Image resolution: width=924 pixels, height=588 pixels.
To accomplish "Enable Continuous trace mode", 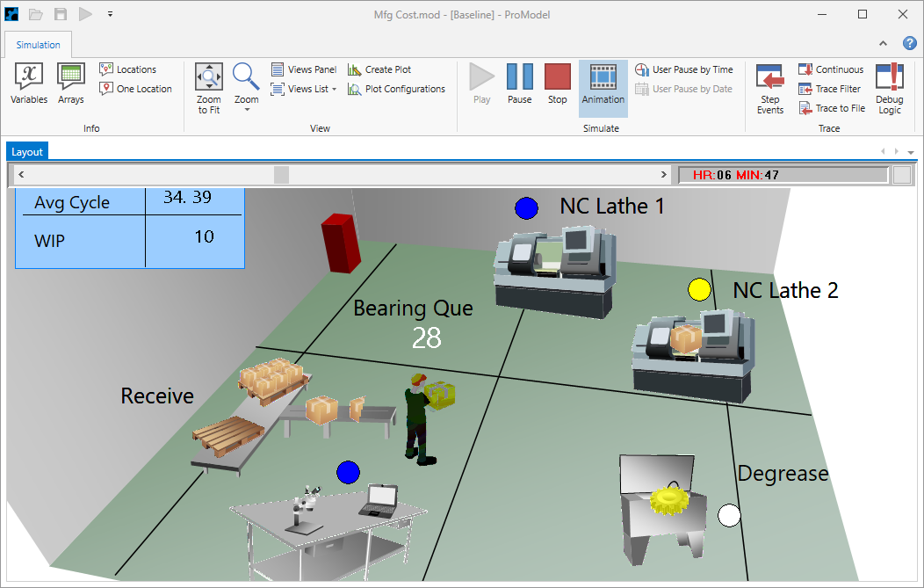I will tap(831, 69).
